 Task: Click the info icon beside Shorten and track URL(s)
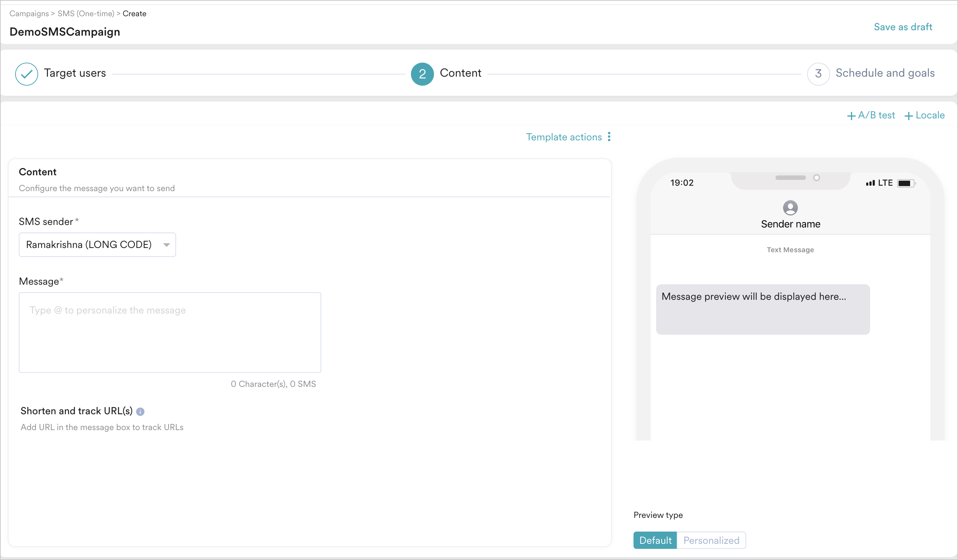pyautogui.click(x=140, y=411)
